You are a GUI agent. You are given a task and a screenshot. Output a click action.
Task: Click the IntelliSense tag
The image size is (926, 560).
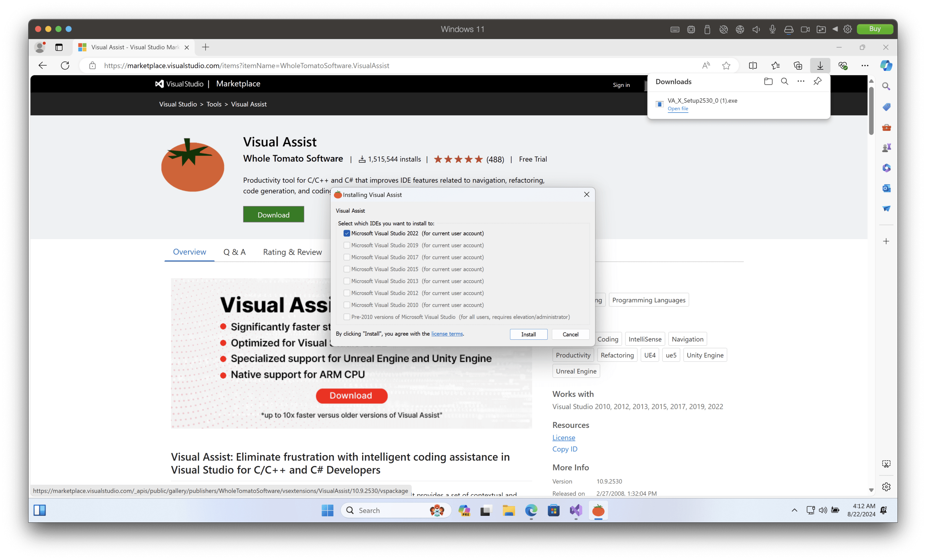coord(645,339)
